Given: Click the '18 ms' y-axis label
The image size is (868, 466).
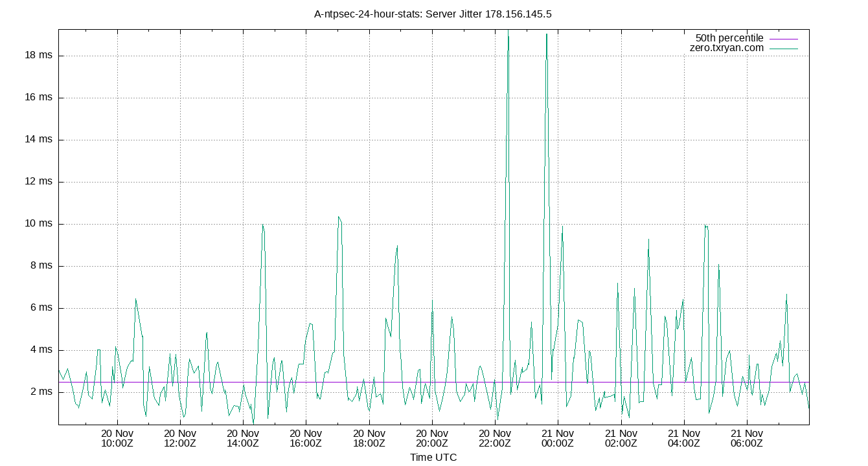Looking at the screenshot, I should pyautogui.click(x=38, y=56).
